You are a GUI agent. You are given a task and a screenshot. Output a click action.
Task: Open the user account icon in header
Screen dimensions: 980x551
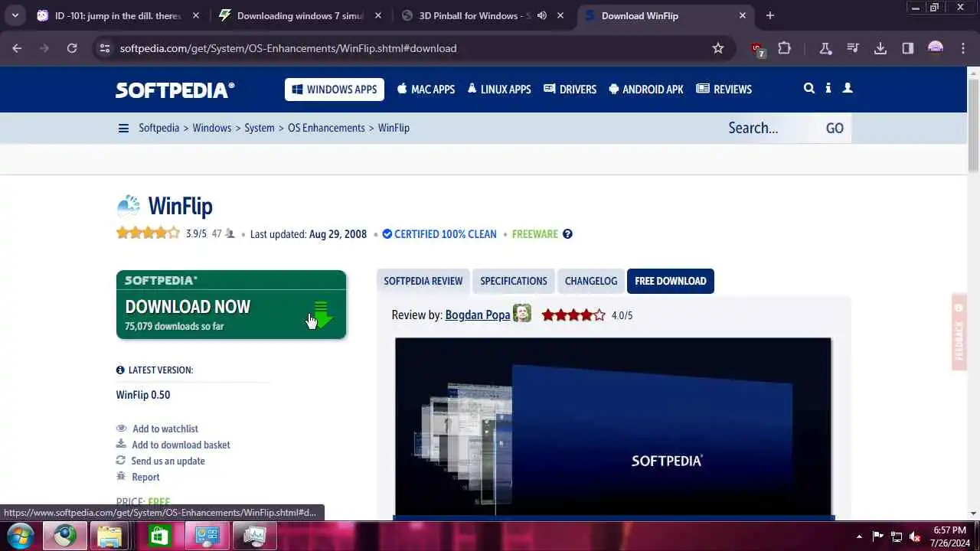(x=848, y=89)
